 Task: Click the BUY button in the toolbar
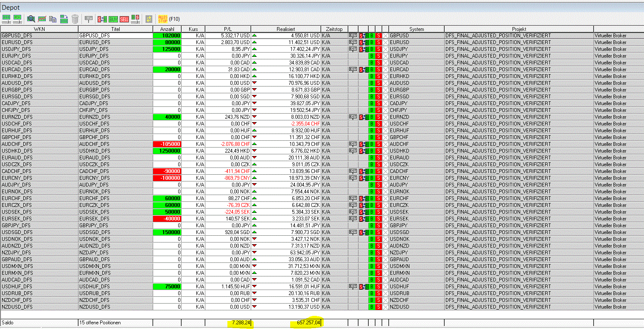(114, 19)
